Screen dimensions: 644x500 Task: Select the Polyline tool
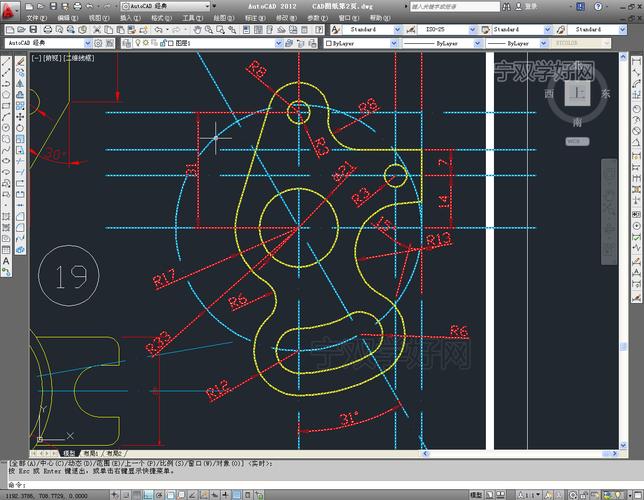tap(7, 83)
